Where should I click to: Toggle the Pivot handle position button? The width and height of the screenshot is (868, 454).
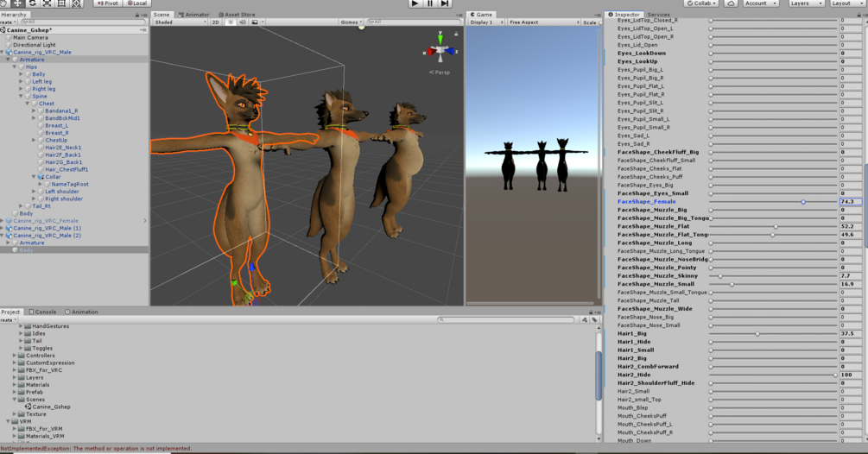(108, 3)
